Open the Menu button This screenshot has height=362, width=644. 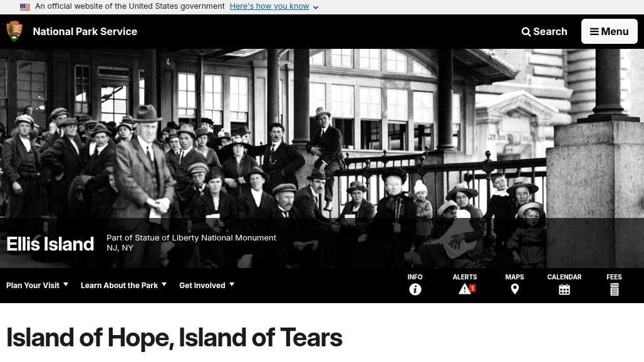[610, 31]
